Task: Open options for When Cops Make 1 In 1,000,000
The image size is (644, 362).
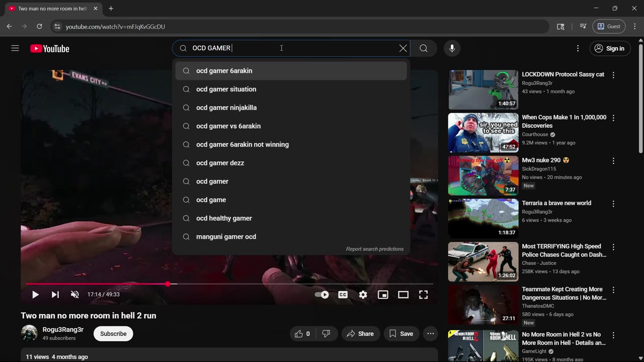Action: click(x=613, y=118)
